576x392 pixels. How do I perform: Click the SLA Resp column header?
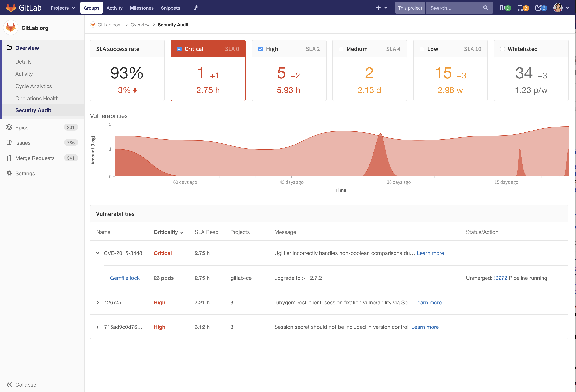[x=206, y=232]
